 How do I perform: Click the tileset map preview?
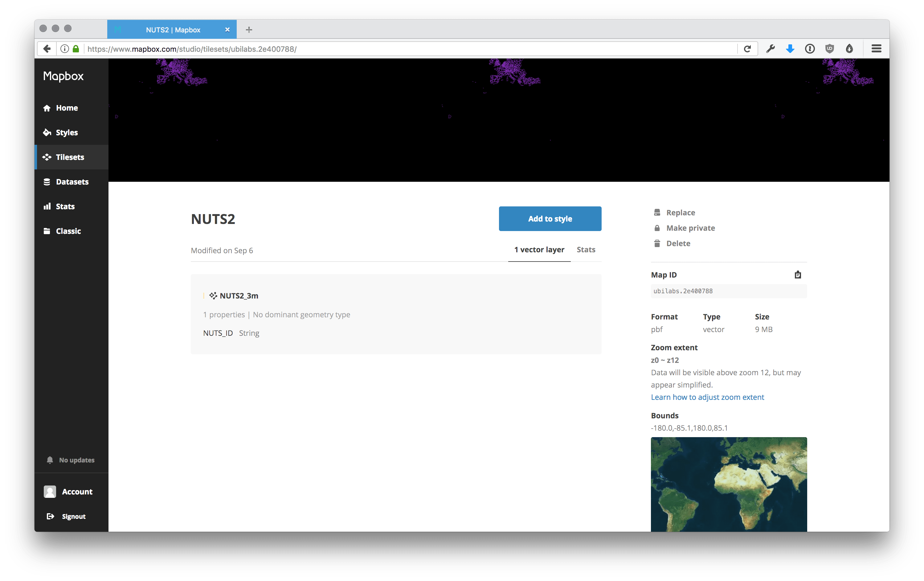(x=499, y=120)
